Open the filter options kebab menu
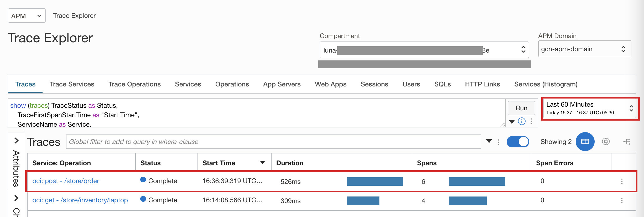 (x=498, y=142)
